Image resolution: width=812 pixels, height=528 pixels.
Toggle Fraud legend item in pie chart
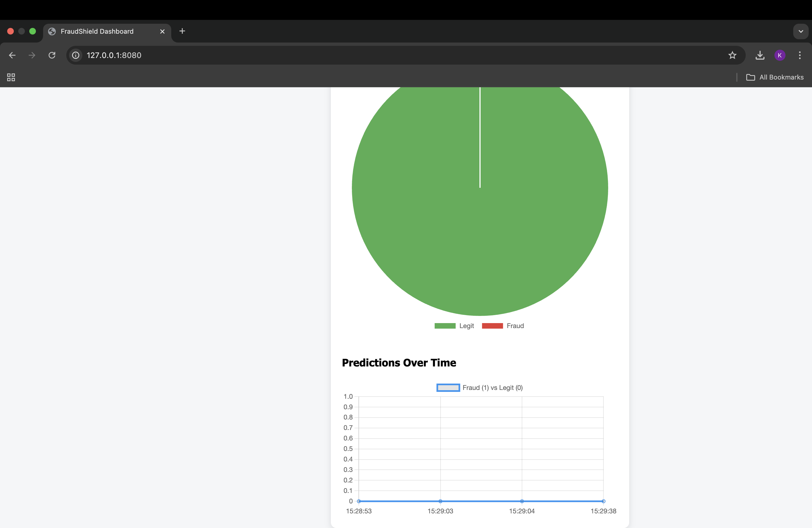(x=503, y=326)
